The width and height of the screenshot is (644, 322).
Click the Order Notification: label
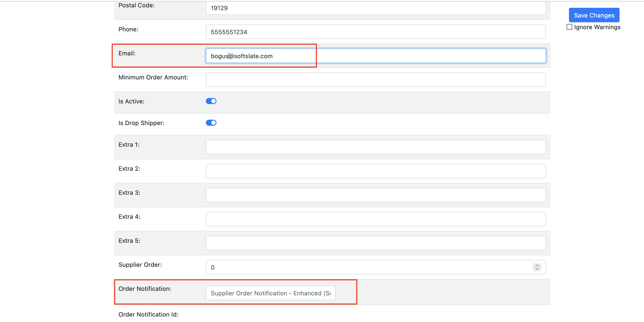point(145,289)
